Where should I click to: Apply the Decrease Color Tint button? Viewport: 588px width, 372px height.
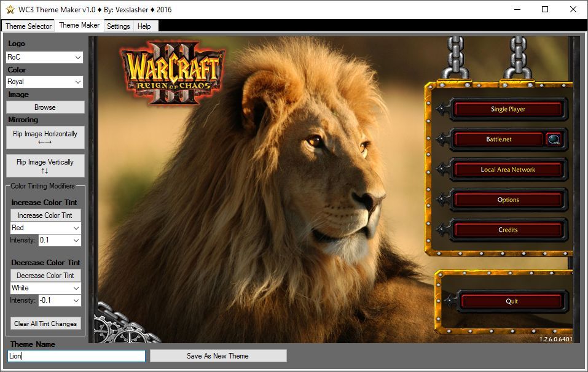pyautogui.click(x=45, y=276)
